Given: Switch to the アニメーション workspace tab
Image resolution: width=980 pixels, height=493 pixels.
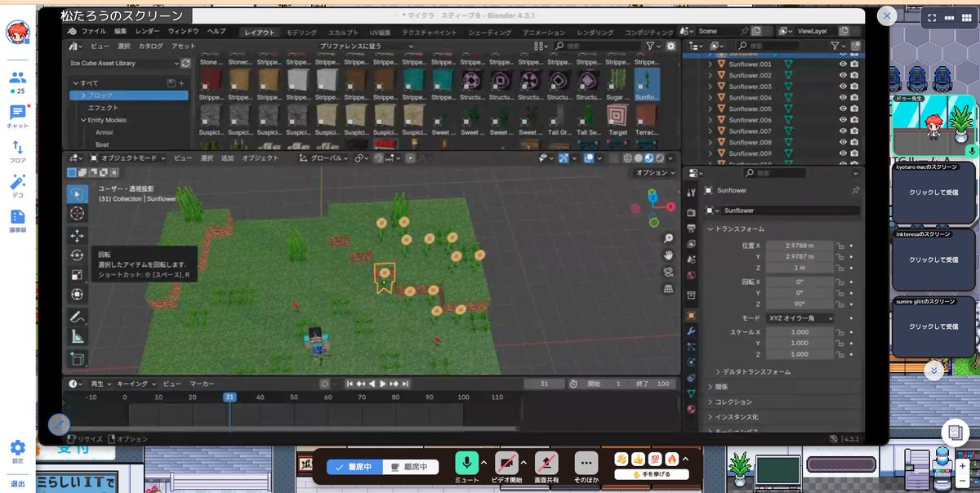Looking at the screenshot, I should point(544,33).
